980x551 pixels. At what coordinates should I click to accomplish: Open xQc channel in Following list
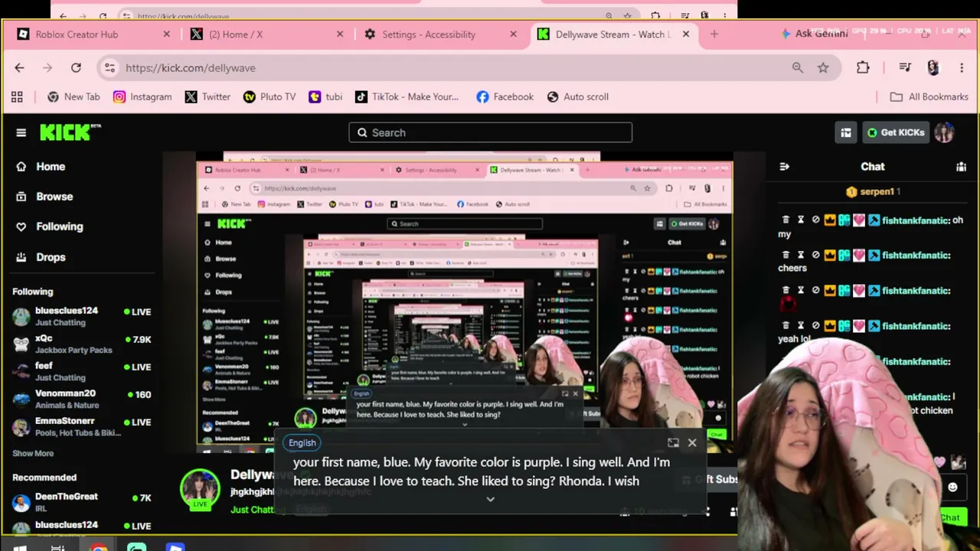[82, 344]
